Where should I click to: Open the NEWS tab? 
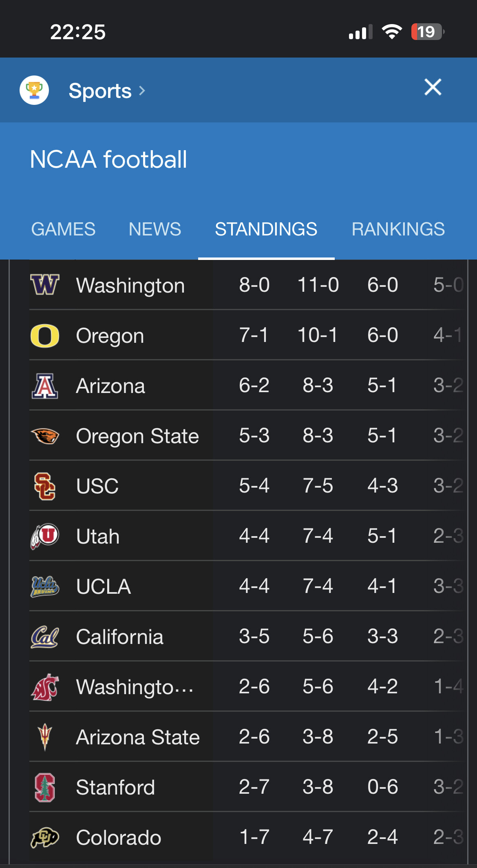155,229
